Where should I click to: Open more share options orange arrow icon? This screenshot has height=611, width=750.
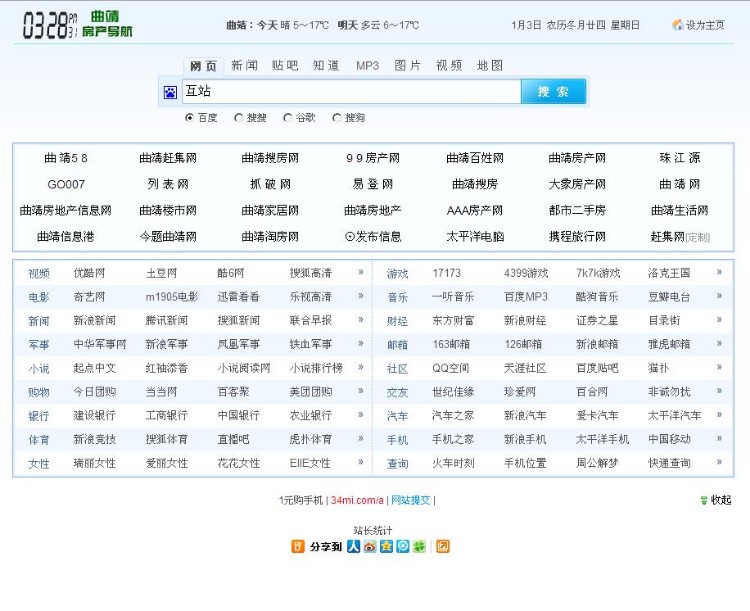tap(443, 546)
